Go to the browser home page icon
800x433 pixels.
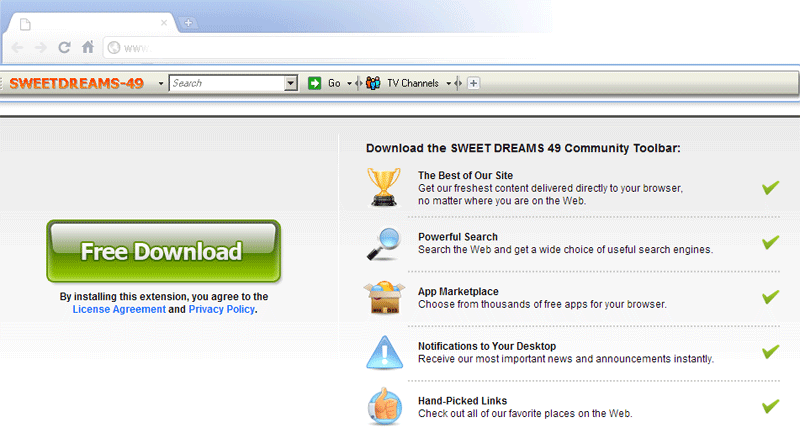click(88, 47)
